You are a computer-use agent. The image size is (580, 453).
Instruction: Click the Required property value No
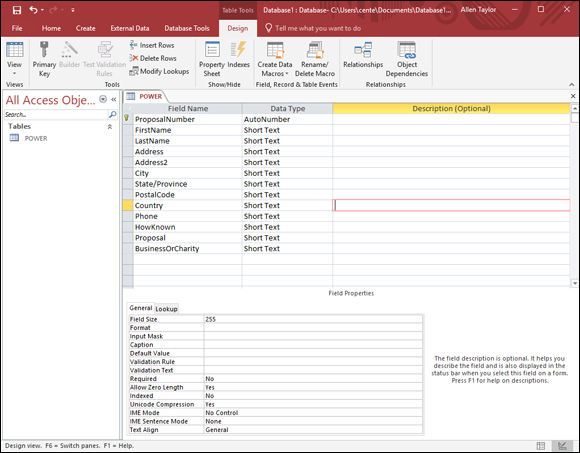[313, 379]
